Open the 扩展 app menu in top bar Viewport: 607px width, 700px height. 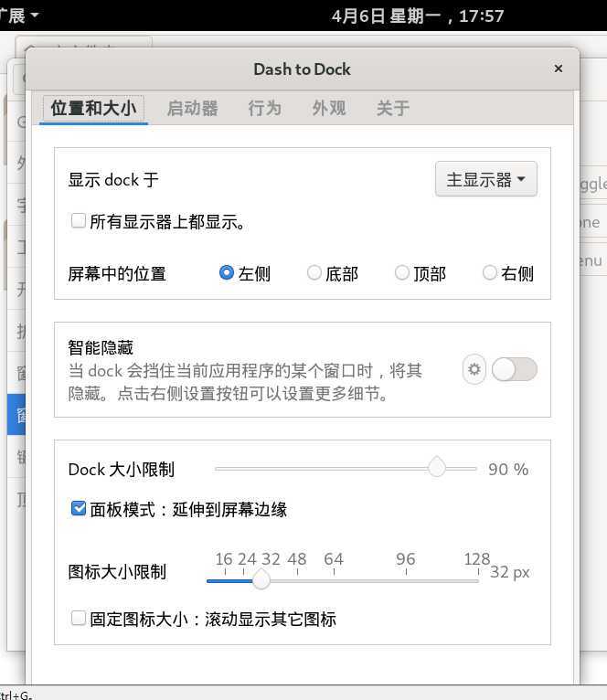pyautogui.click(x=19, y=16)
